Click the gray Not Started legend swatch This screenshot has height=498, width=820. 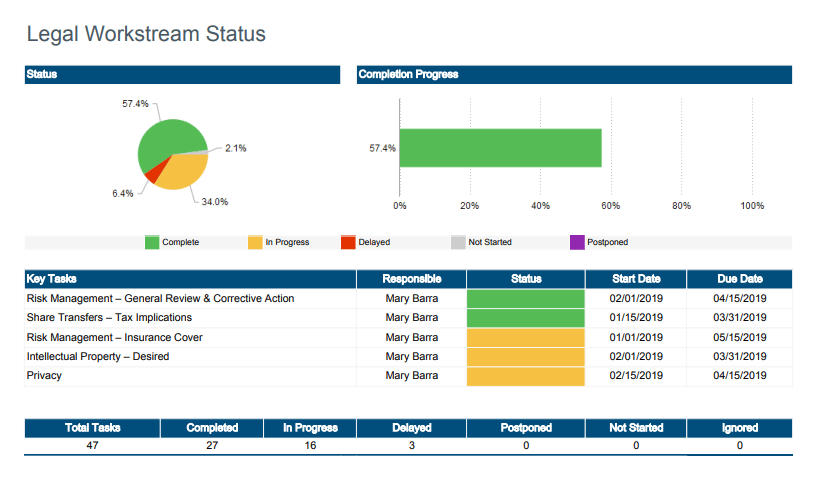tap(458, 242)
